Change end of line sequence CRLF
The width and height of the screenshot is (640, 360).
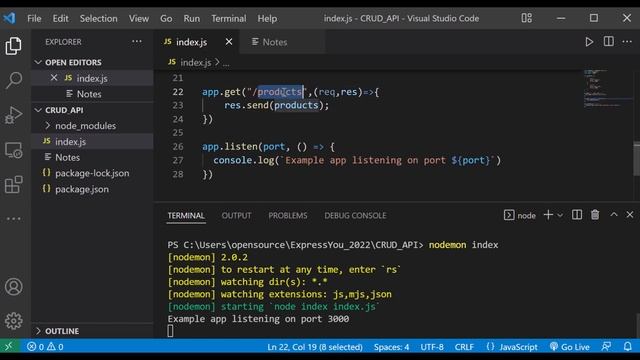point(464,347)
